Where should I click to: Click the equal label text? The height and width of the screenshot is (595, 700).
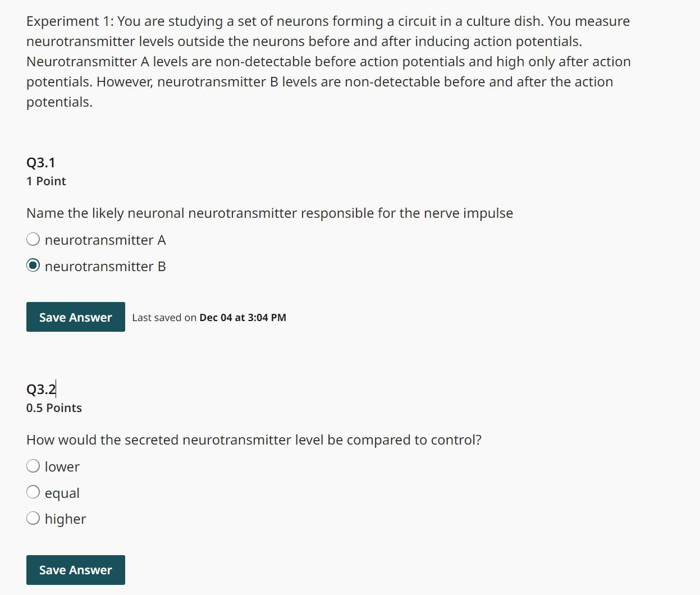point(63,493)
